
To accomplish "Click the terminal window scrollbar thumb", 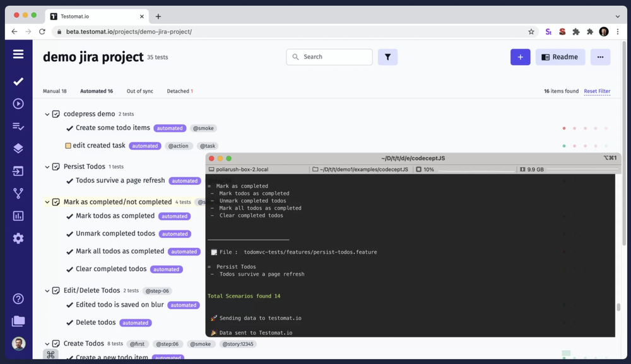I will [x=618, y=307].
